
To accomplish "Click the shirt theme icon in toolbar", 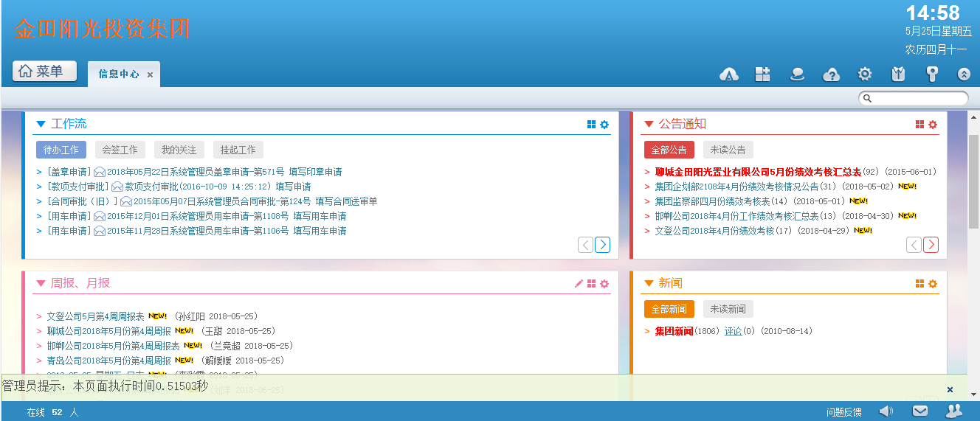I will tap(898, 74).
